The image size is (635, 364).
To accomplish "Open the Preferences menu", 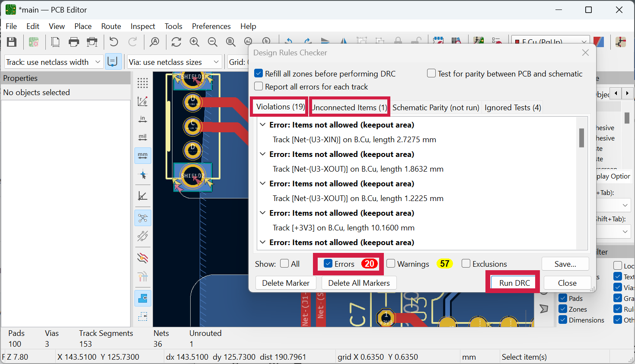I will tap(211, 26).
